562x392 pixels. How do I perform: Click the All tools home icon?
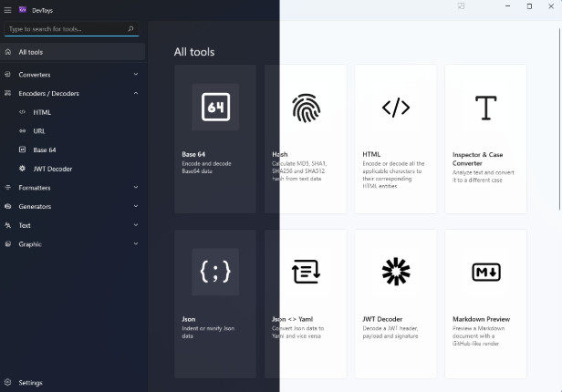pos(8,52)
